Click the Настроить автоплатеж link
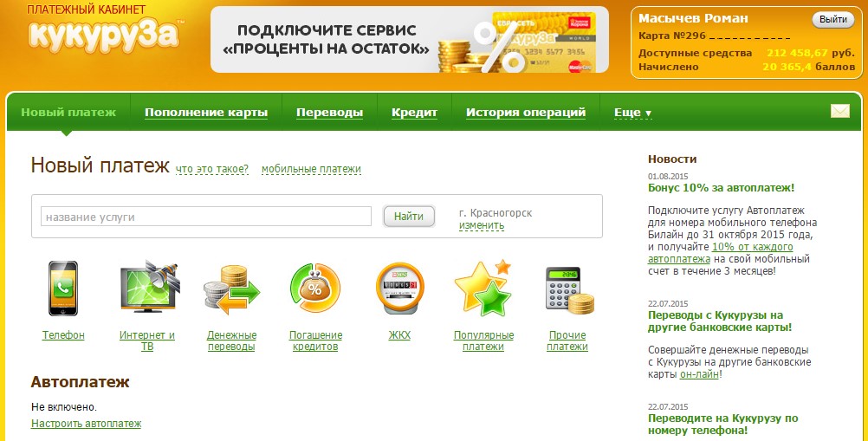Screen dimensions: 868x441 (87, 424)
